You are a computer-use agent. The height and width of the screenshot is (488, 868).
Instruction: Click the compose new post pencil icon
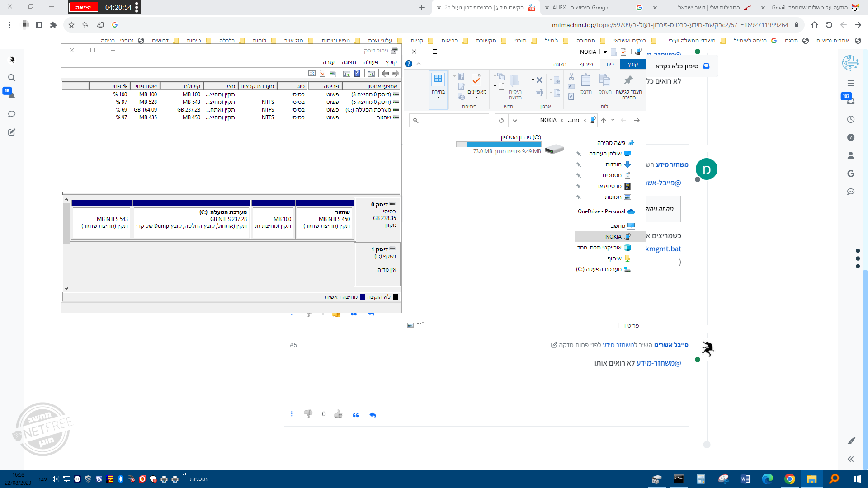(12, 132)
